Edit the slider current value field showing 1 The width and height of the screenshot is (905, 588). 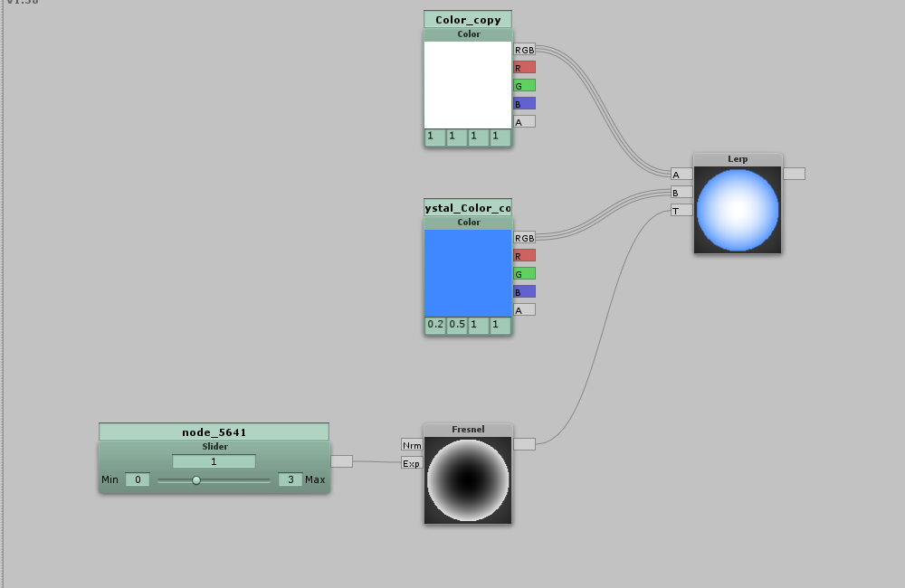coord(214,461)
